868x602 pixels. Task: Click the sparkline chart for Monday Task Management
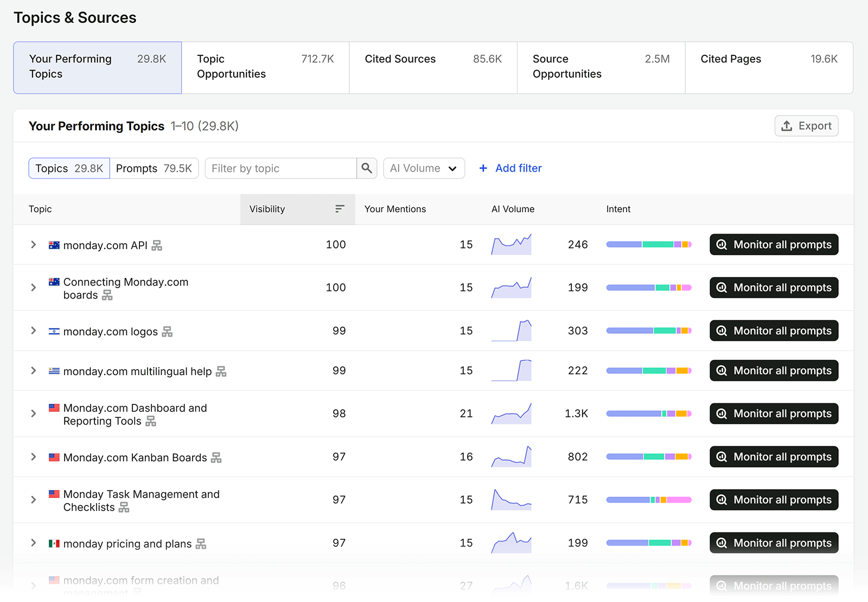pos(511,499)
